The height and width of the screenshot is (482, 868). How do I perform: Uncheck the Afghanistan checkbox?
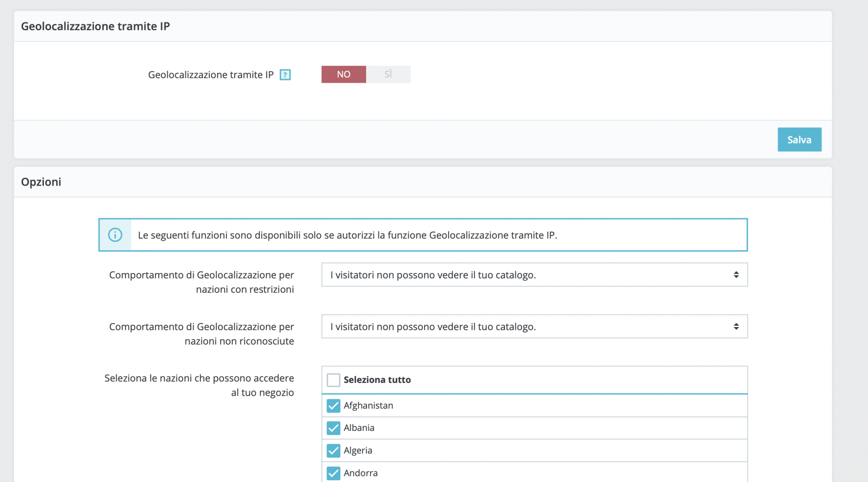[334, 406]
